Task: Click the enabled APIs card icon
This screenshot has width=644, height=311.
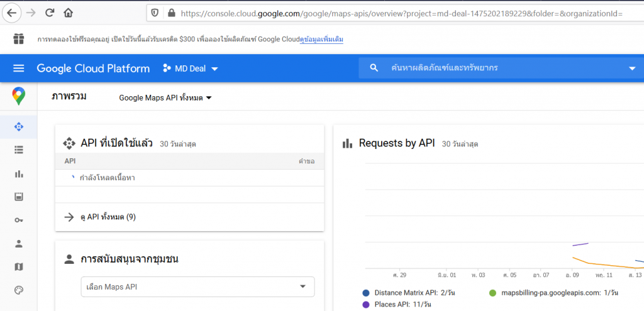Action: point(69,143)
